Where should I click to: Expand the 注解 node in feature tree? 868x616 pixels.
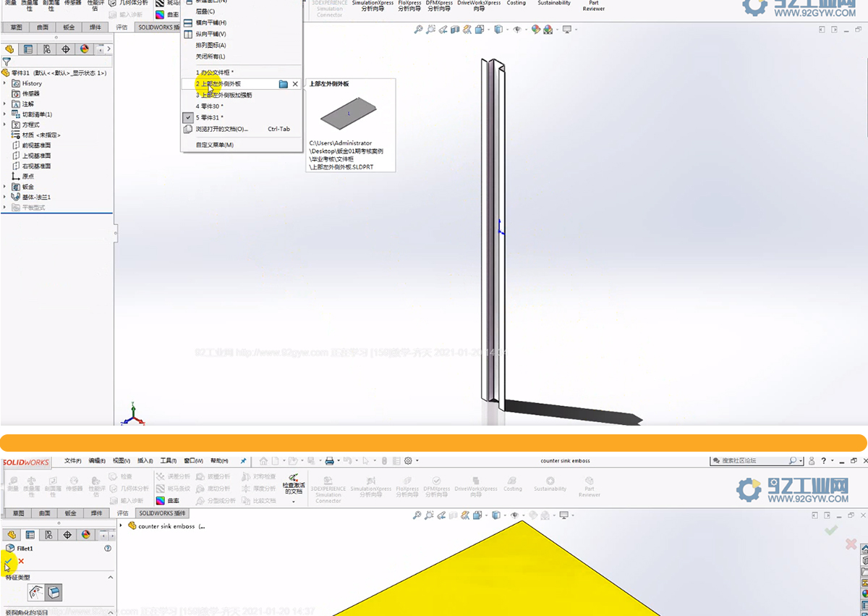click(x=4, y=104)
